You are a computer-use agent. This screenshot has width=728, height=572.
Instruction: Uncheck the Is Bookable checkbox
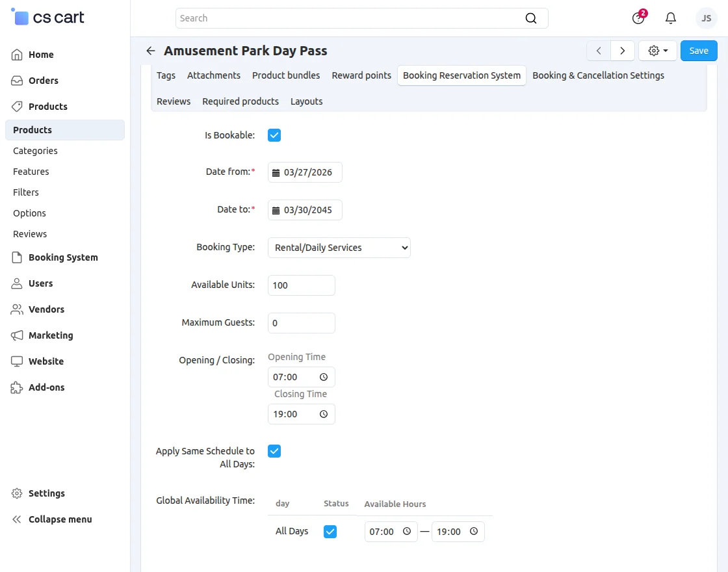[x=274, y=135]
